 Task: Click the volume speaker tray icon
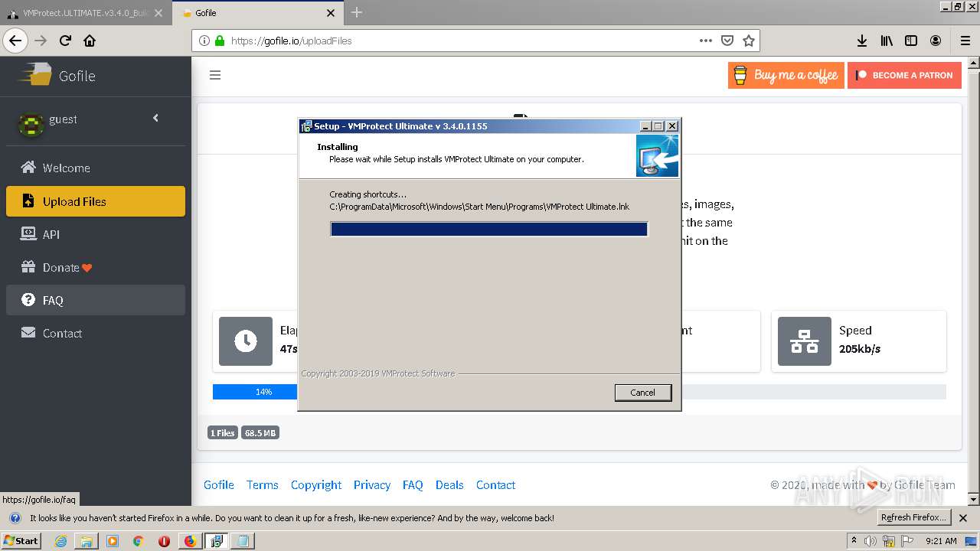[x=871, y=541]
